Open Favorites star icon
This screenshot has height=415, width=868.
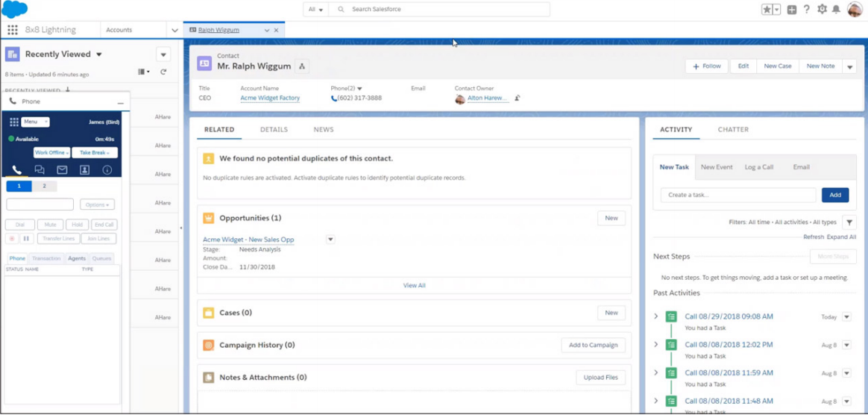click(x=767, y=10)
